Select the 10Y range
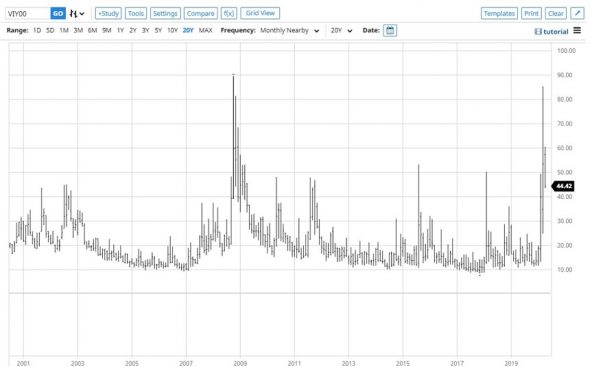The width and height of the screenshot is (590, 367). click(x=172, y=30)
